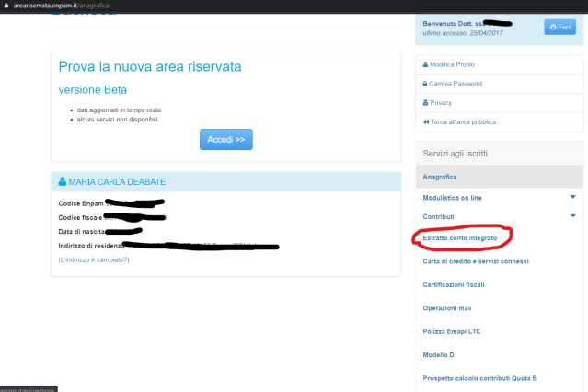Log out with the Esci button

pyautogui.click(x=559, y=27)
